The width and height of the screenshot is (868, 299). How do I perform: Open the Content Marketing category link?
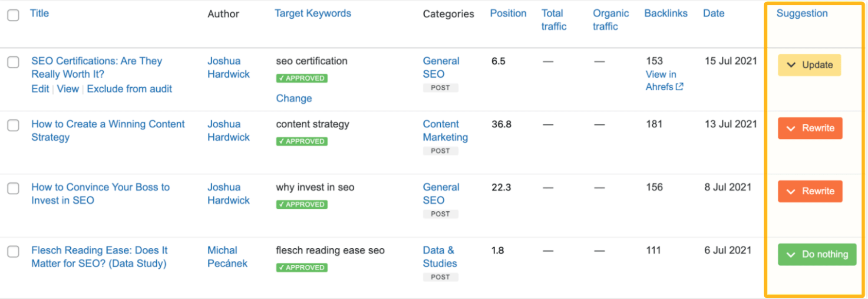click(x=445, y=131)
